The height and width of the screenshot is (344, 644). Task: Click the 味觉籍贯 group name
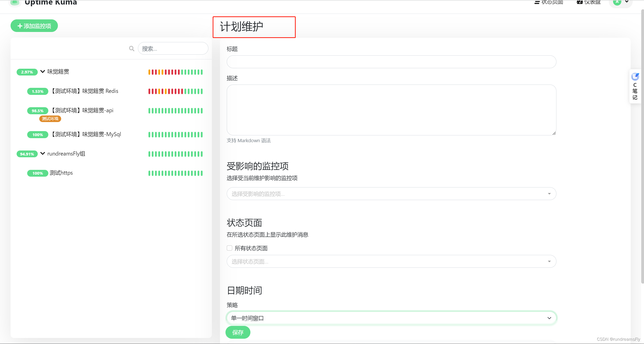(x=58, y=72)
